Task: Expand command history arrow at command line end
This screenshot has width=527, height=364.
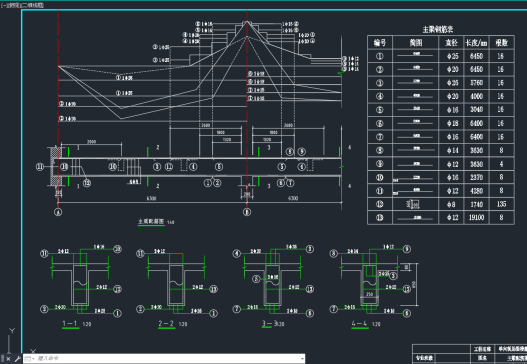Action: coord(302,359)
